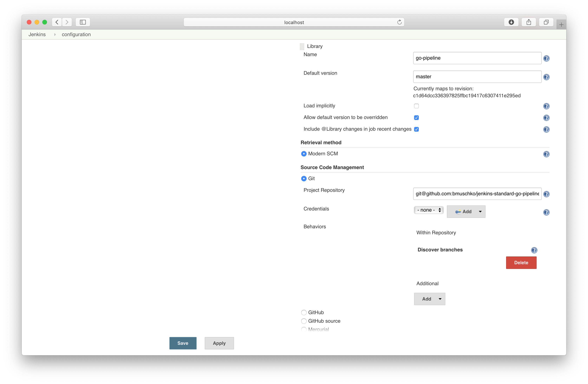Edit the Project Repository URL field
This screenshot has width=588, height=384.
(x=477, y=194)
